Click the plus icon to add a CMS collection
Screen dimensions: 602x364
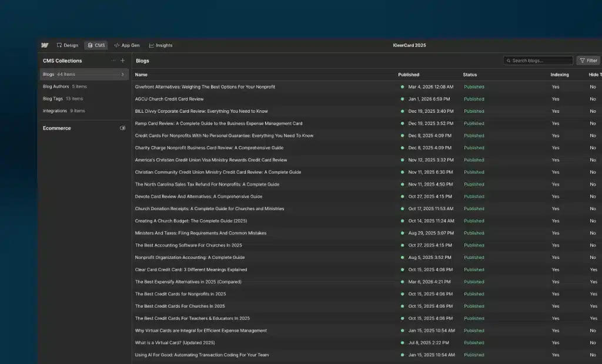[x=122, y=60]
